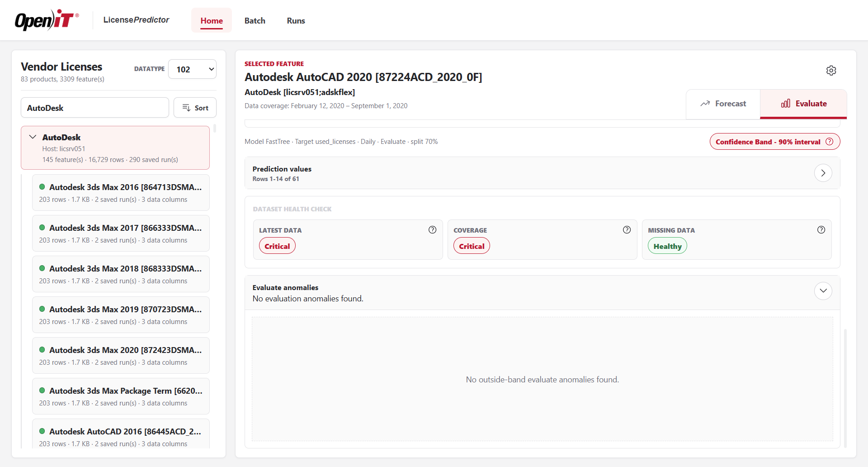This screenshot has height=467, width=868.
Task: Show help for Missing Data check
Action: [821, 230]
